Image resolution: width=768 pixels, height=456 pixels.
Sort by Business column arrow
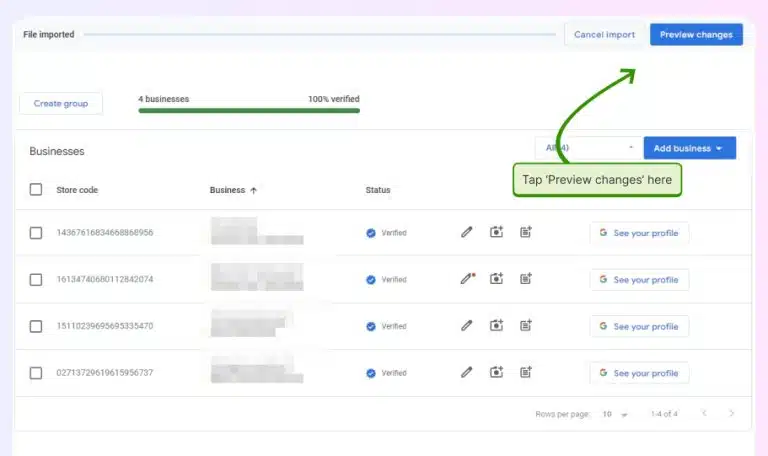point(253,191)
